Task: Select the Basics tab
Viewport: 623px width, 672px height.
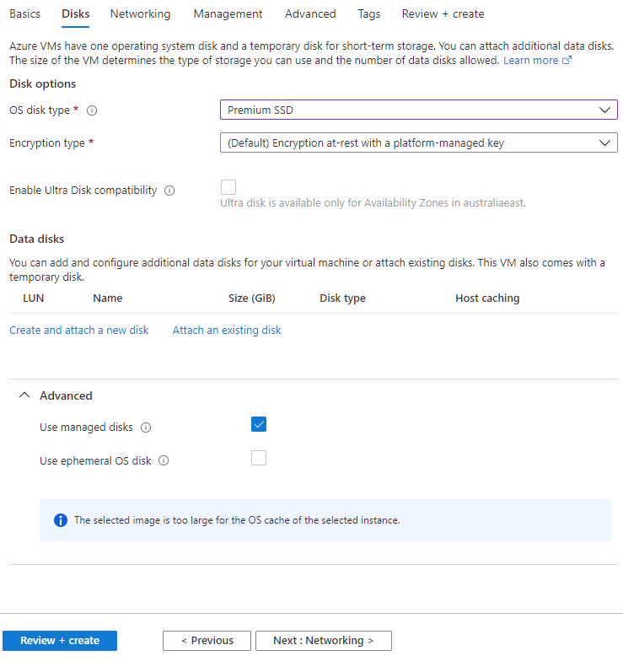Action: click(x=24, y=13)
